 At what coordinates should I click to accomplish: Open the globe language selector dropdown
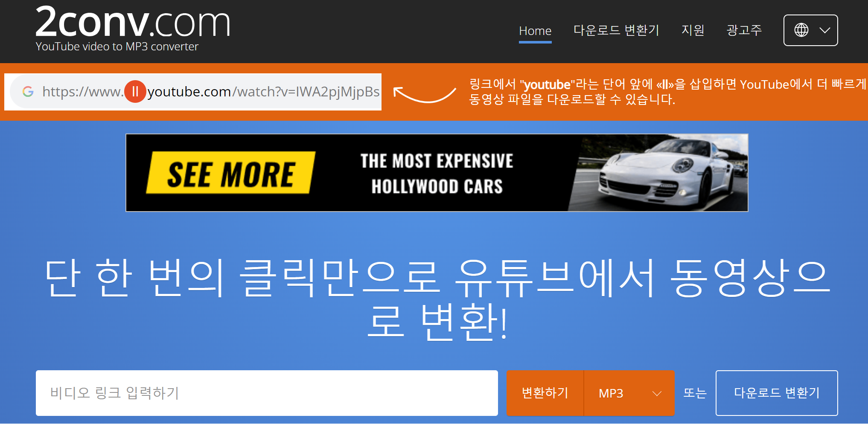810,30
